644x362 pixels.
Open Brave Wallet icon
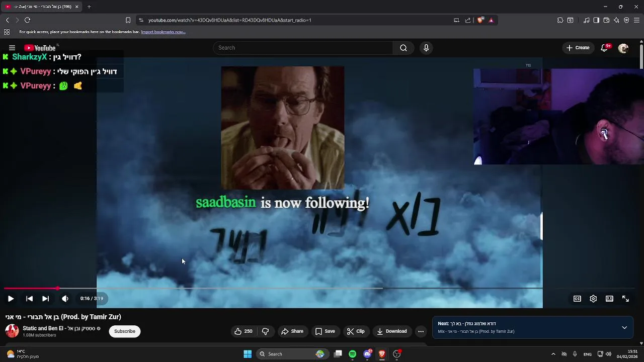(x=606, y=20)
